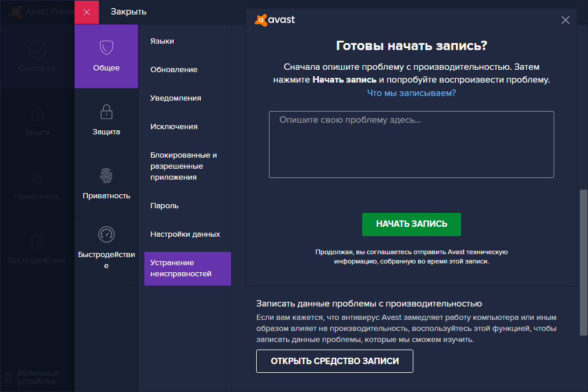The width and height of the screenshot is (588, 392).
Task: Click the Что мы записываем? link
Action: coord(412,93)
